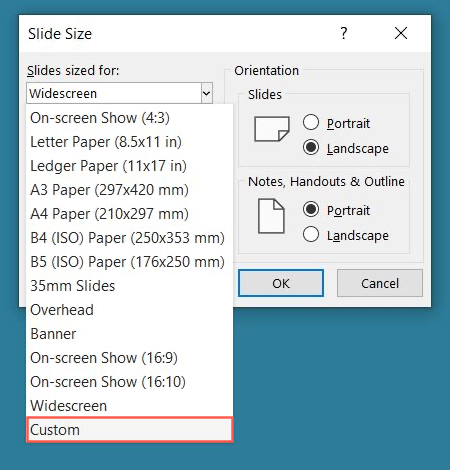
Task: Pick Custom from the size list
Action: click(x=130, y=430)
